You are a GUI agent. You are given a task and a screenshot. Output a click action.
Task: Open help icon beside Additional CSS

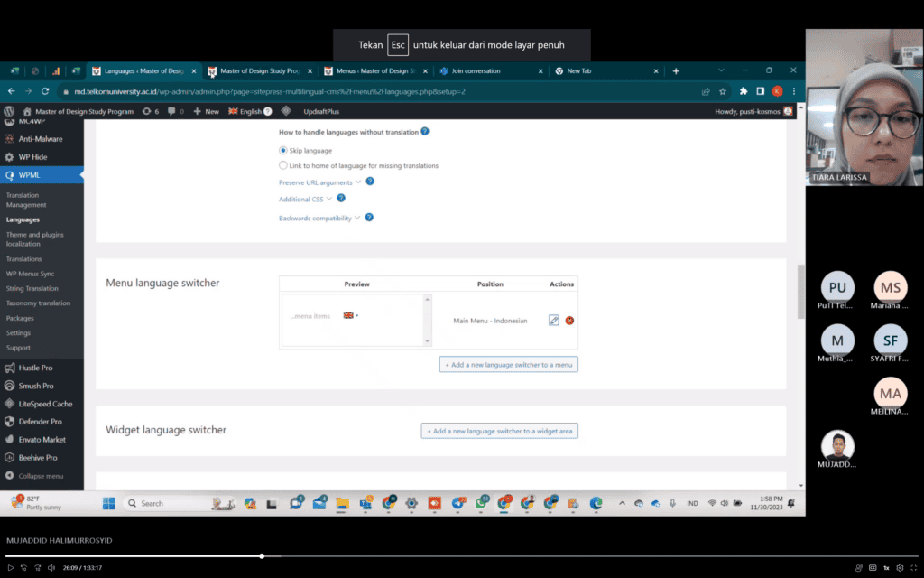340,198
